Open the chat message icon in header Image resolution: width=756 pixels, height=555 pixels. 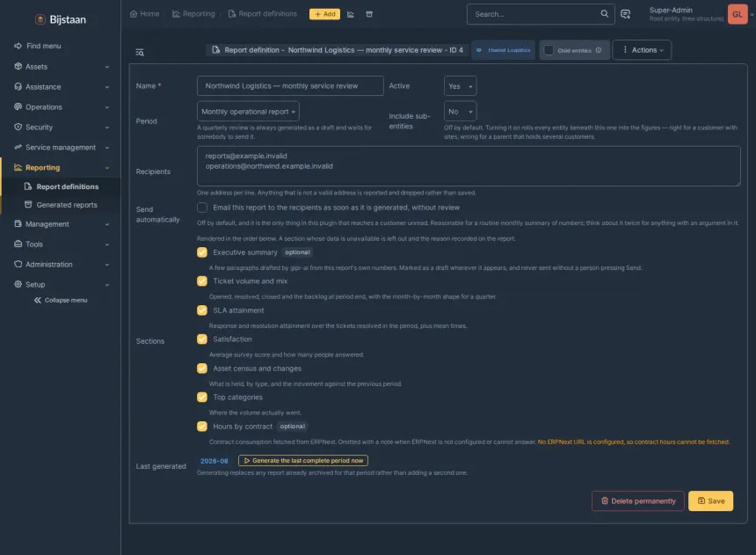pyautogui.click(x=625, y=14)
